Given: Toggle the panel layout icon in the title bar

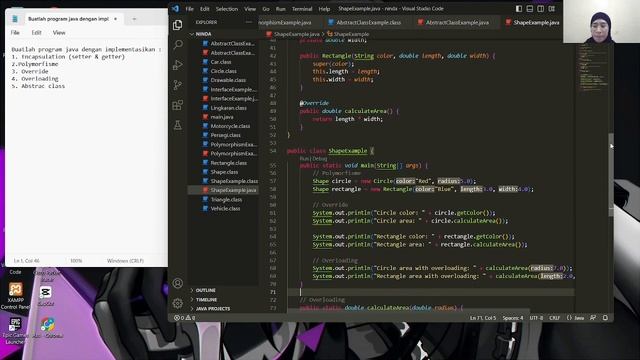Looking at the screenshot, I should pyautogui.click(x=530, y=9).
